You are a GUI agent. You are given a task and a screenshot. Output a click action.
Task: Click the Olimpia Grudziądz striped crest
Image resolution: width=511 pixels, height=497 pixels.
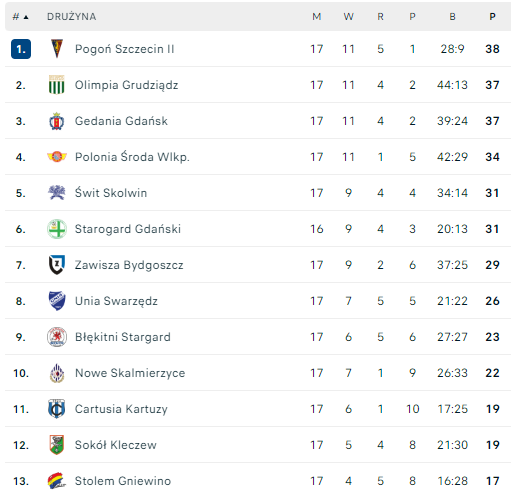point(57,85)
